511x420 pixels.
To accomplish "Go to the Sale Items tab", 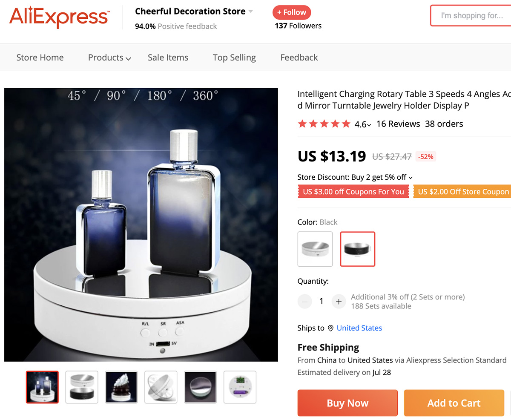I will [x=168, y=58].
